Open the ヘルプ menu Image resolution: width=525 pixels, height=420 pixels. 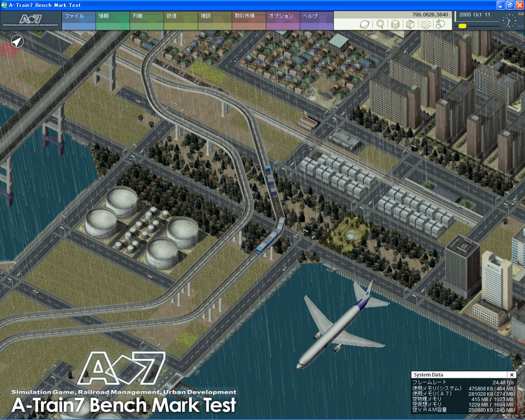pyautogui.click(x=317, y=21)
